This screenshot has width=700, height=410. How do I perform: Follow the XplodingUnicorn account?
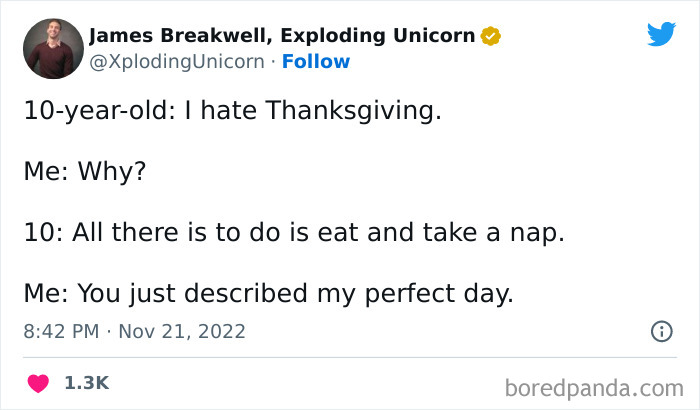coord(316,61)
